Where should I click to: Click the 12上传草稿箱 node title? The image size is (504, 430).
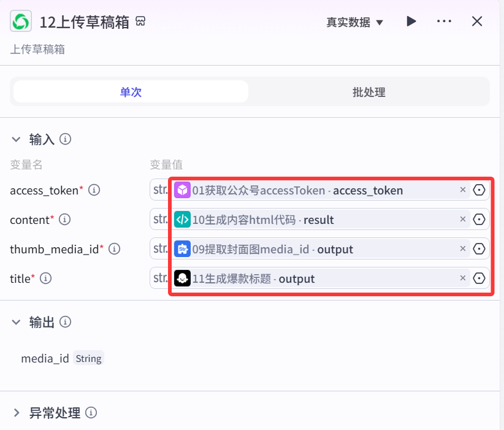click(x=85, y=22)
